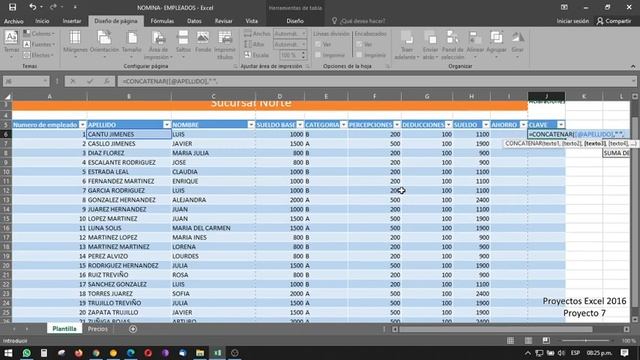The height and width of the screenshot is (360, 640).
Task: Expand the Name Box dropdown arrow
Action: point(45,81)
